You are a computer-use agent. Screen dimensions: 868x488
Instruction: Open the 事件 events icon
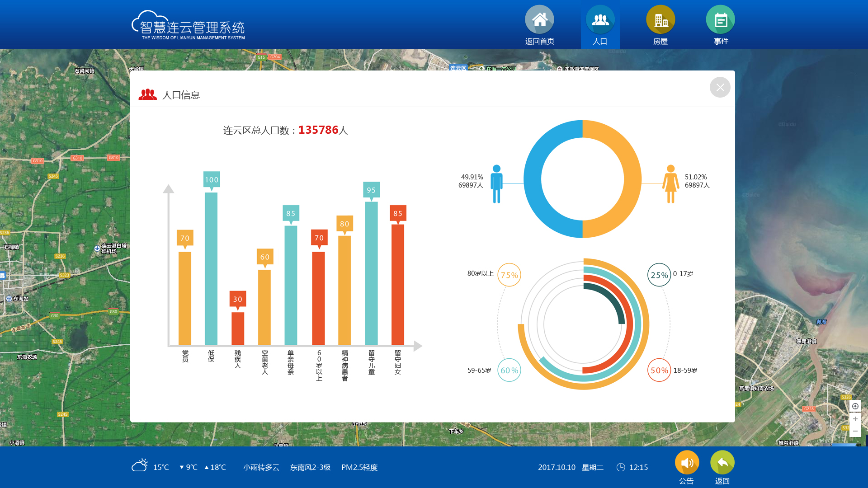(721, 20)
